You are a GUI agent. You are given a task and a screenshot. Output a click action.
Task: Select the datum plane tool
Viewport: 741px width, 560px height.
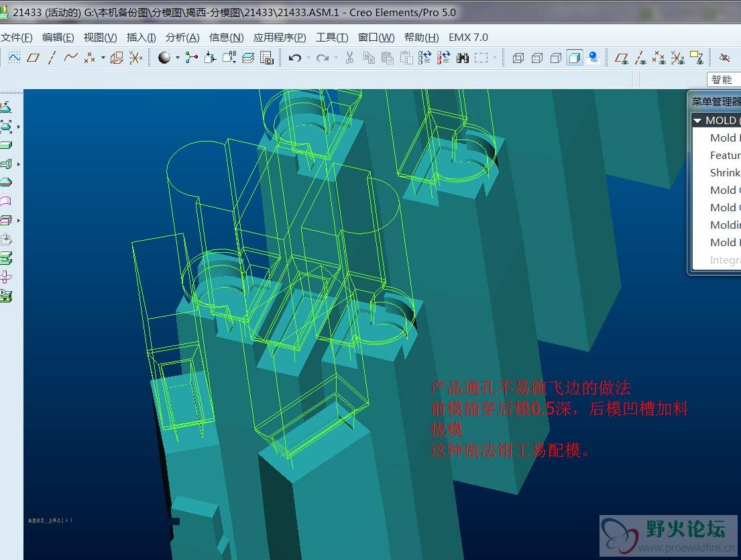[x=33, y=58]
